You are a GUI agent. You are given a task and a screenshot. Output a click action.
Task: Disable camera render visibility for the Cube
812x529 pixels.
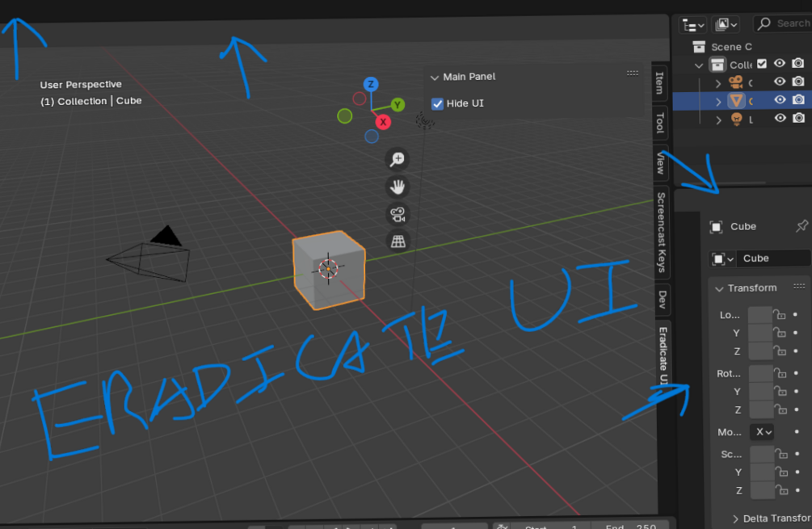798,100
